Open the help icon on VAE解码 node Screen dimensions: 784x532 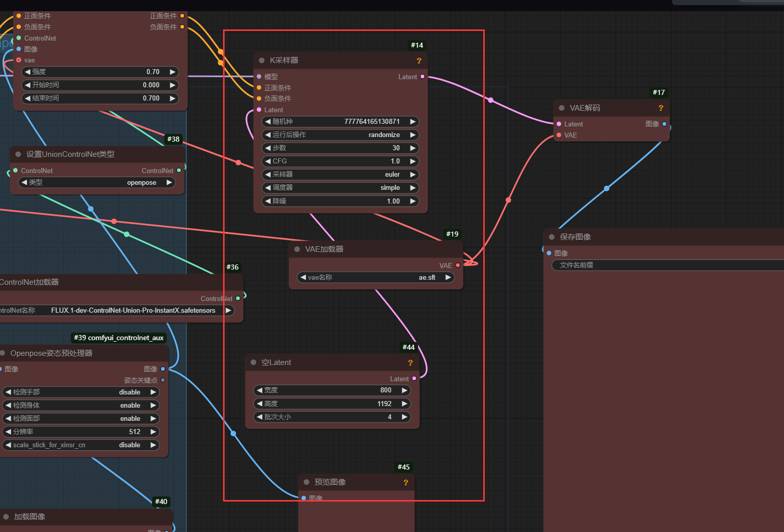pyautogui.click(x=661, y=108)
